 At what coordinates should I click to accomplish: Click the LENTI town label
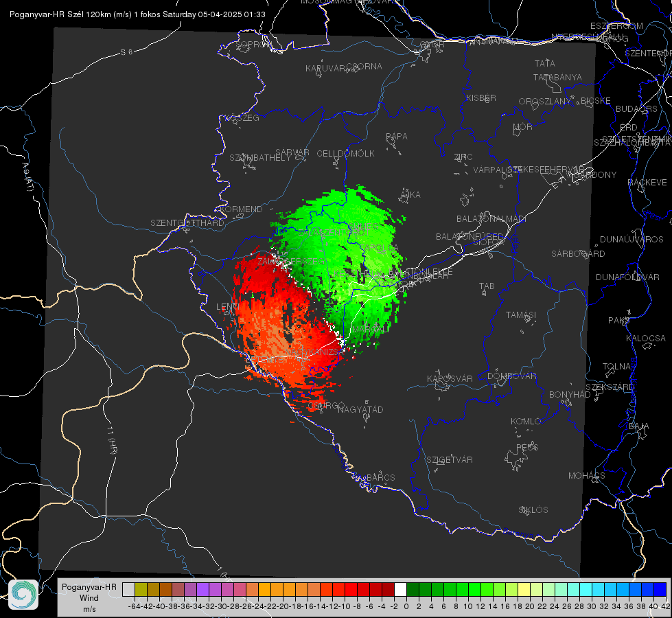(x=228, y=307)
